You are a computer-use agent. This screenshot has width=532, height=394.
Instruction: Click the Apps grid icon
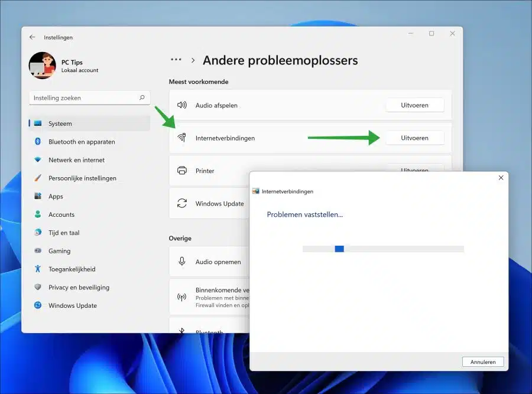coord(38,196)
